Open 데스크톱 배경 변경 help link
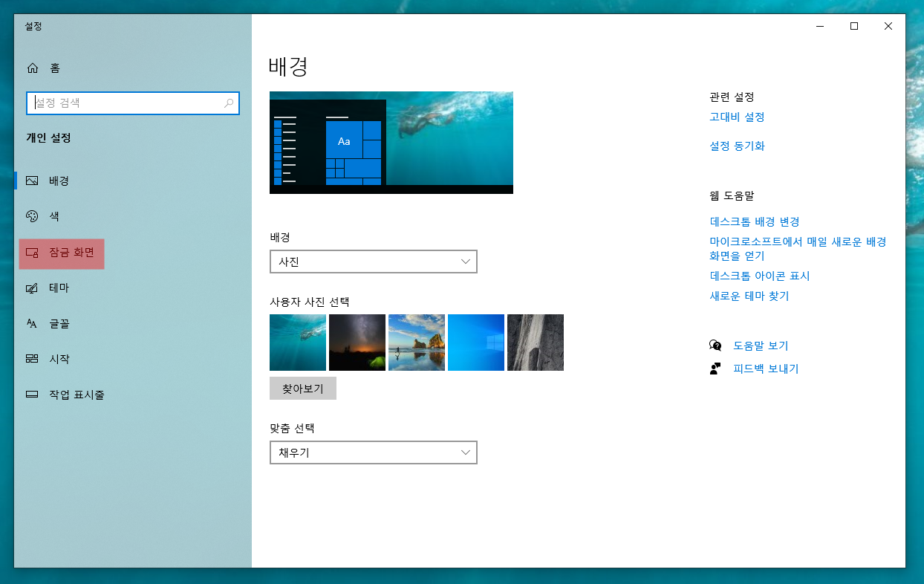 click(755, 221)
